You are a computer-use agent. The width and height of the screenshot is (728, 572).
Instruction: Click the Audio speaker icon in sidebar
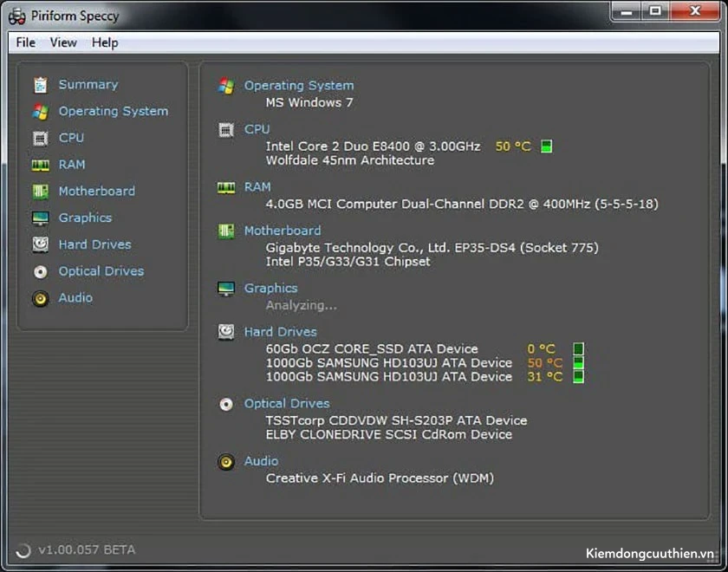41,298
